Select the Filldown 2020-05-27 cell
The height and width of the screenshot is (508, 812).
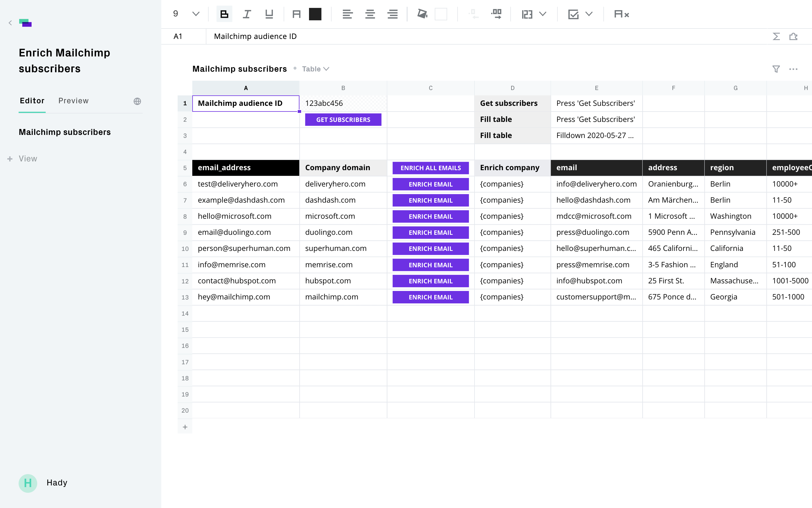pyautogui.click(x=596, y=135)
